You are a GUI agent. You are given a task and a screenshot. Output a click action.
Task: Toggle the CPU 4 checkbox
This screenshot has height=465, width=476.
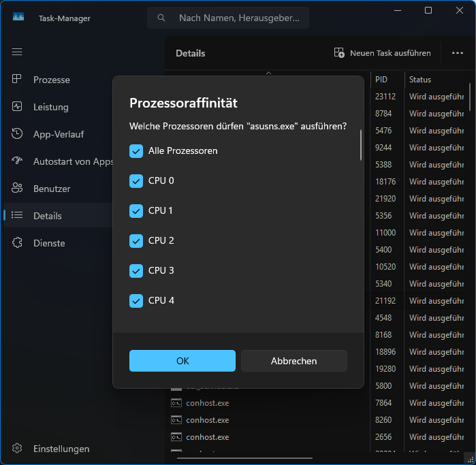[136, 300]
